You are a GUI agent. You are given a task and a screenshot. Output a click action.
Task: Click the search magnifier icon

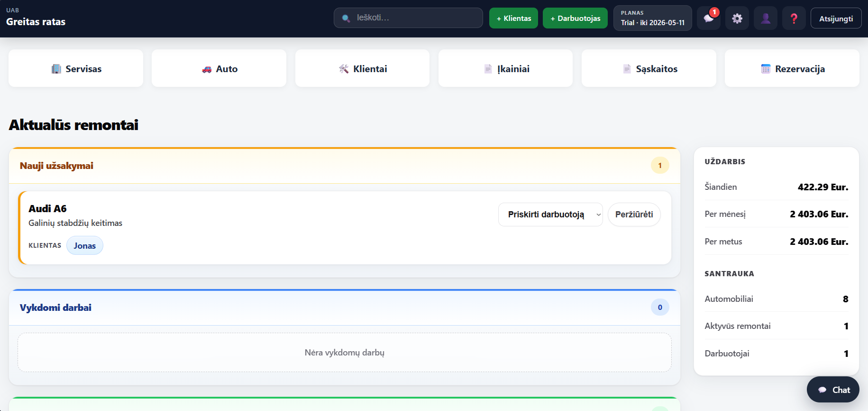tap(347, 18)
